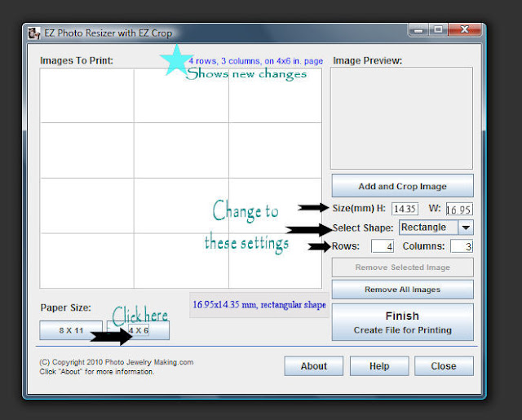Close the window with the X button
The height and width of the screenshot is (420, 522).
(465, 30)
